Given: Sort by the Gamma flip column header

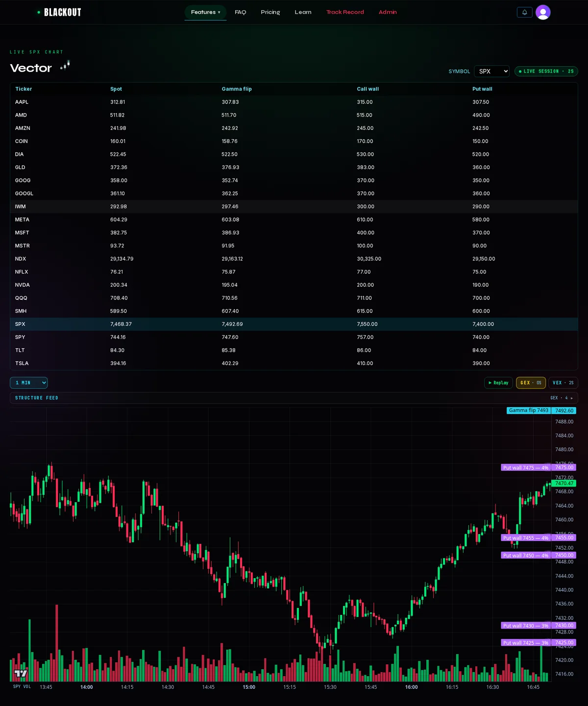Looking at the screenshot, I should point(237,89).
